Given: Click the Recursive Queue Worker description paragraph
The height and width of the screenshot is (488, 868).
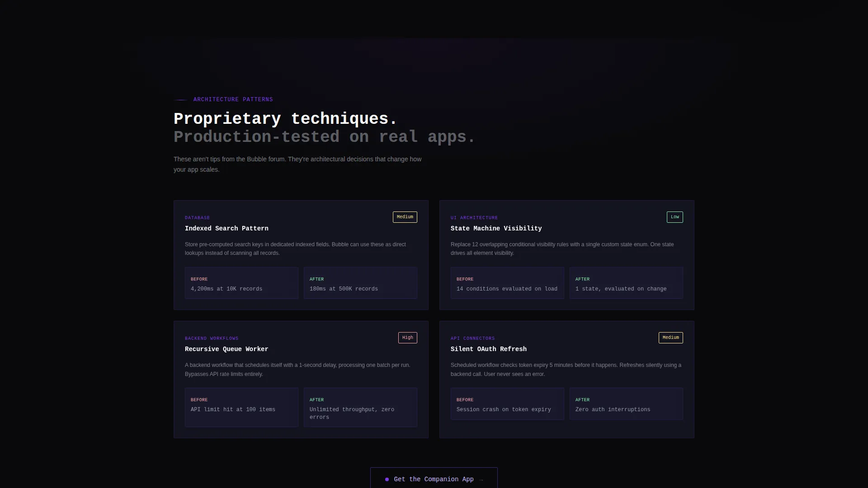Looking at the screenshot, I should click(297, 370).
